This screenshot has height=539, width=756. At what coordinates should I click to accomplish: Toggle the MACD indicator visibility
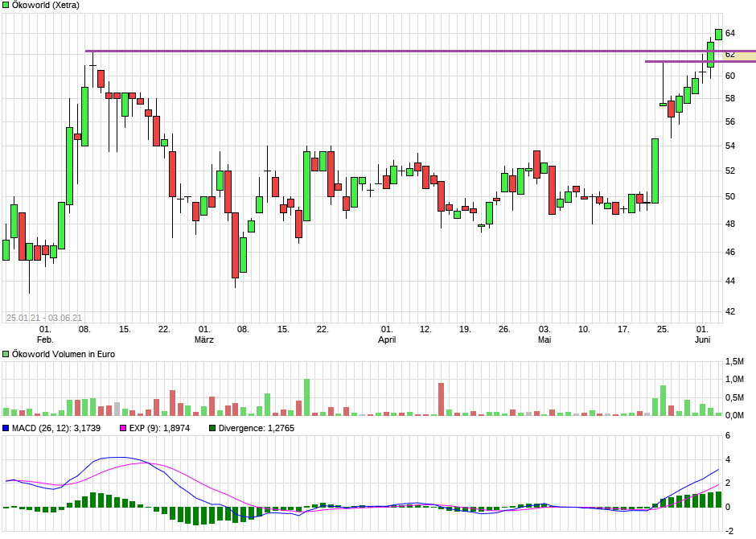[x=6, y=429]
